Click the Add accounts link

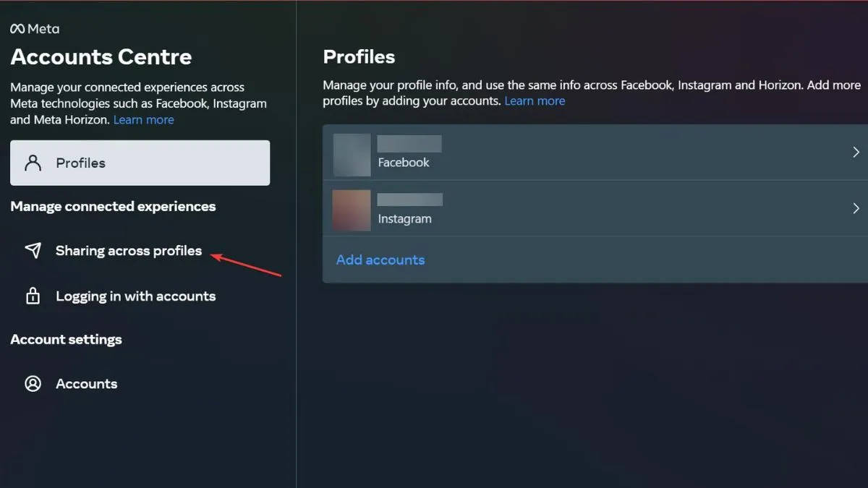(380, 260)
